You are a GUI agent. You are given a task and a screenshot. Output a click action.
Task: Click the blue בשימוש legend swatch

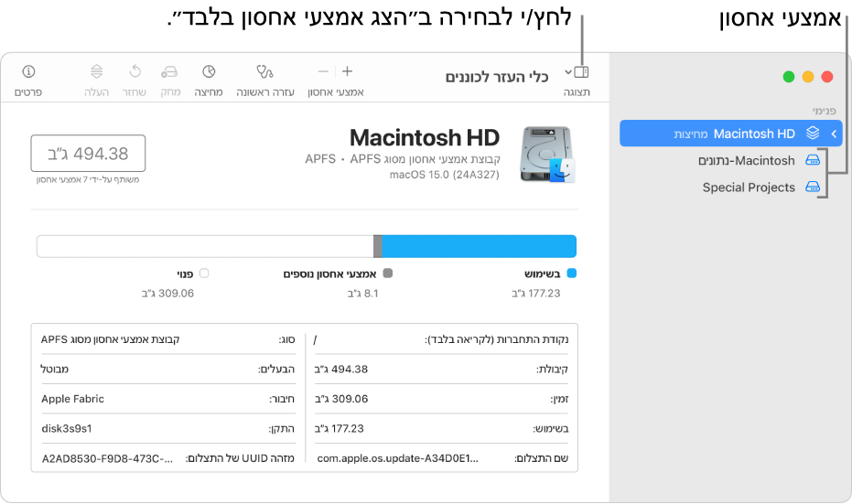tap(572, 273)
